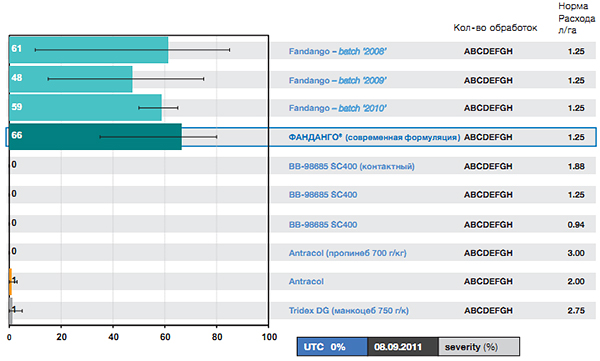
Task: Click the 0 value in BB-98685 контактный row
Action: tap(14, 165)
